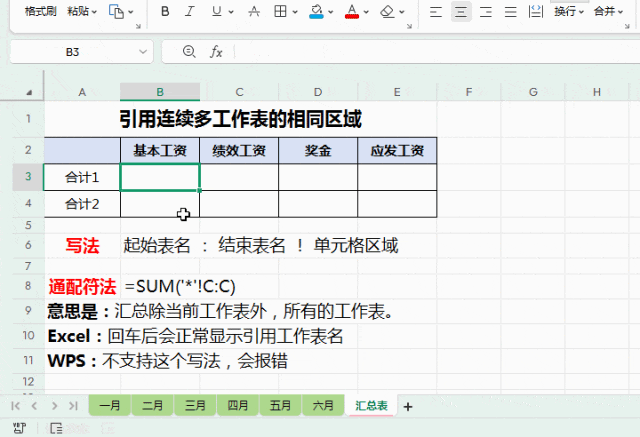Toggle Strikethrough formatting
This screenshot has width=640, height=437.
pyautogui.click(x=254, y=11)
